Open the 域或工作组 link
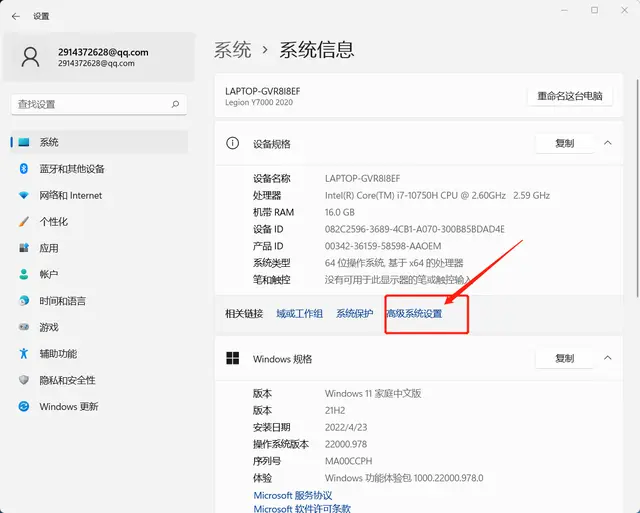The image size is (640, 513). [300, 313]
